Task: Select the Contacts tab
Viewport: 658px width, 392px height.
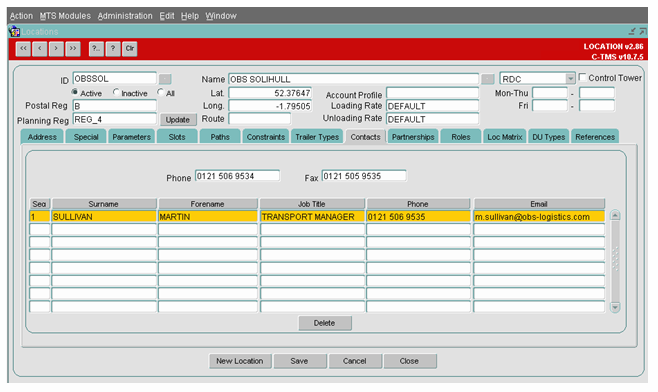Action: point(365,137)
